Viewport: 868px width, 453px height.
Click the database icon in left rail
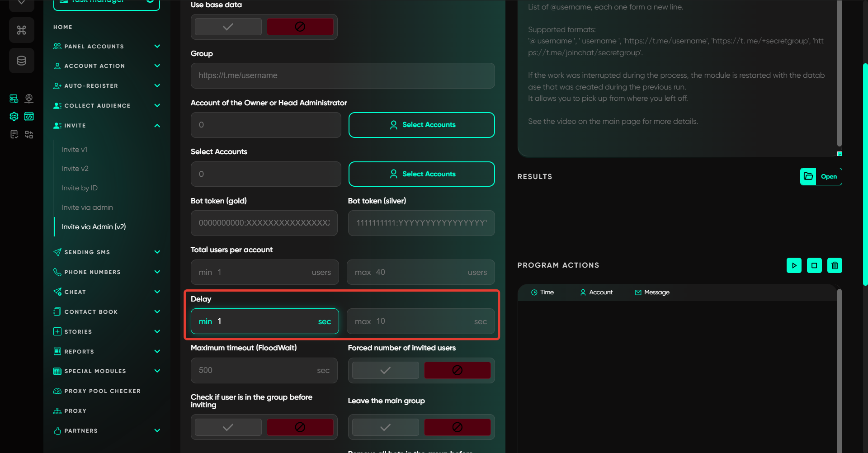point(21,61)
